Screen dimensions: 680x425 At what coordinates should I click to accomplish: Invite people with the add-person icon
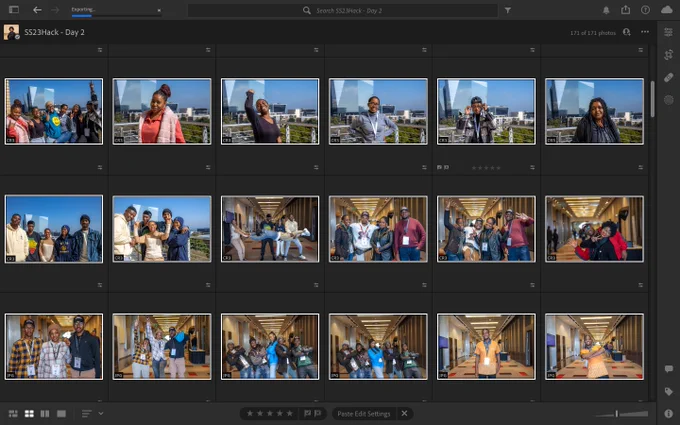tap(626, 32)
